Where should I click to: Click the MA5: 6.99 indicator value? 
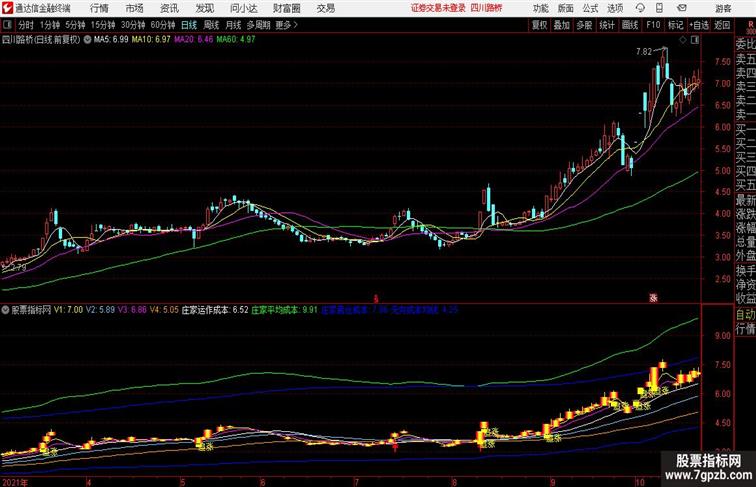pyautogui.click(x=111, y=40)
